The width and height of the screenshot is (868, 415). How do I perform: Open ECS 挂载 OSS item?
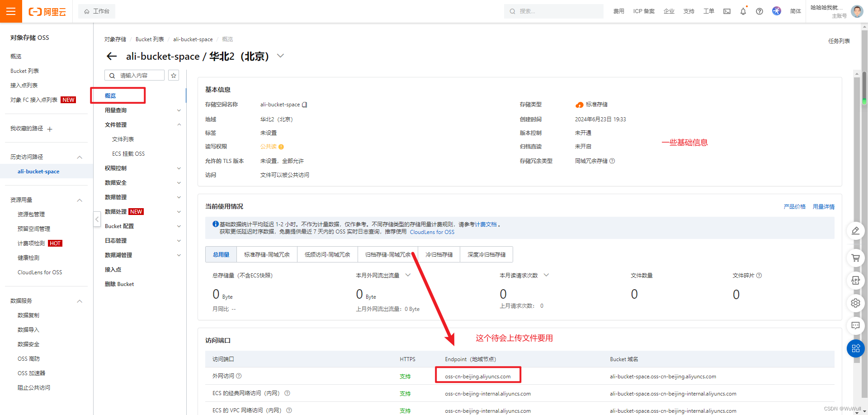(x=128, y=154)
